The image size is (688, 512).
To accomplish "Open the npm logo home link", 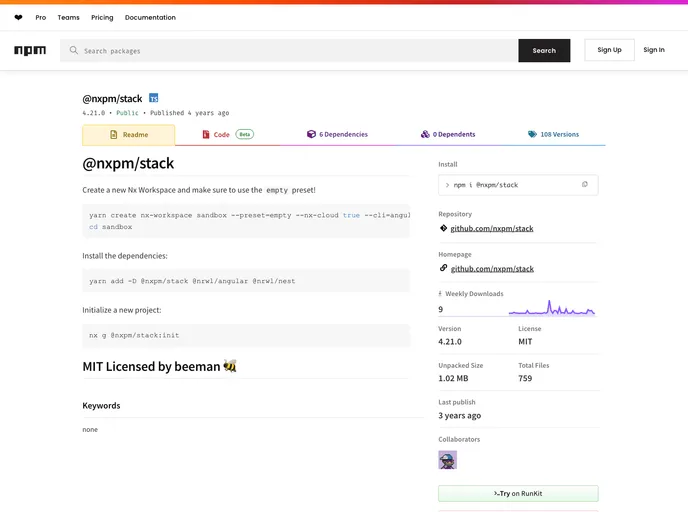I will pyautogui.click(x=30, y=50).
